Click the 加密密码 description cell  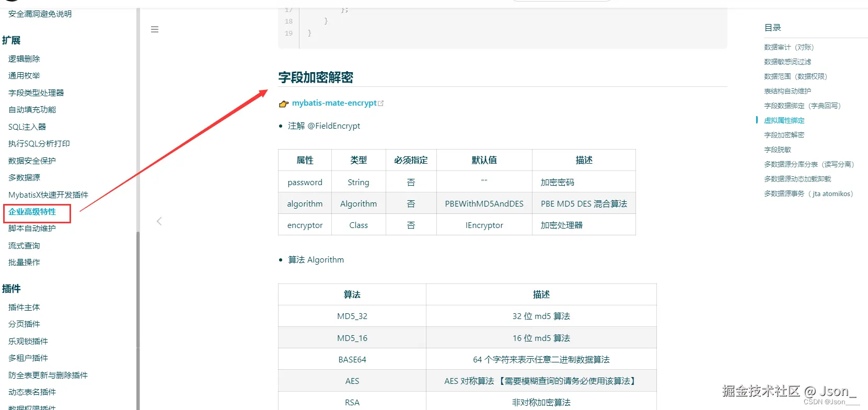pyautogui.click(x=584, y=182)
